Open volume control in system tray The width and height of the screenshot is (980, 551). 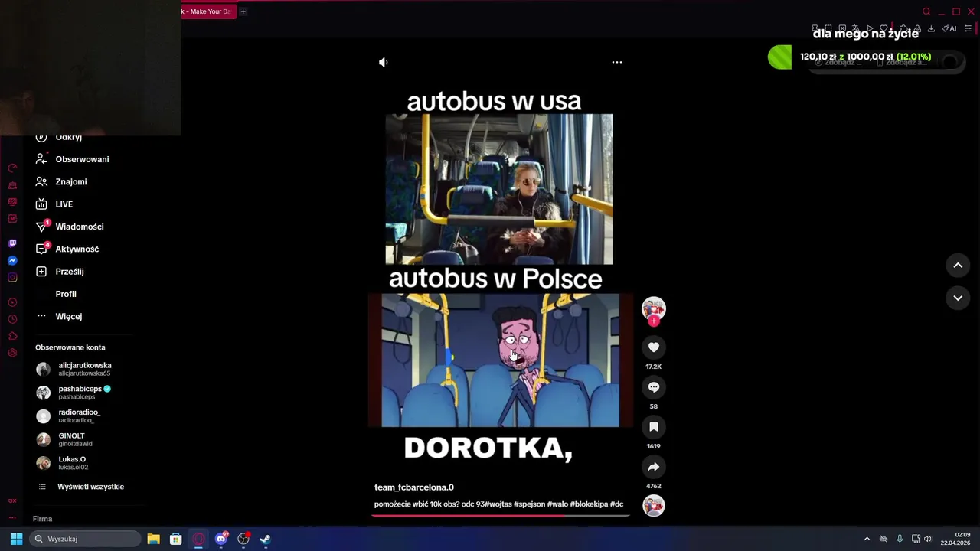[x=928, y=539]
